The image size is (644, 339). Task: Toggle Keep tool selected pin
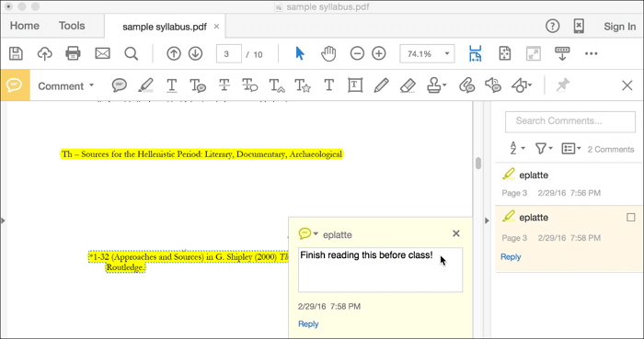(x=562, y=85)
